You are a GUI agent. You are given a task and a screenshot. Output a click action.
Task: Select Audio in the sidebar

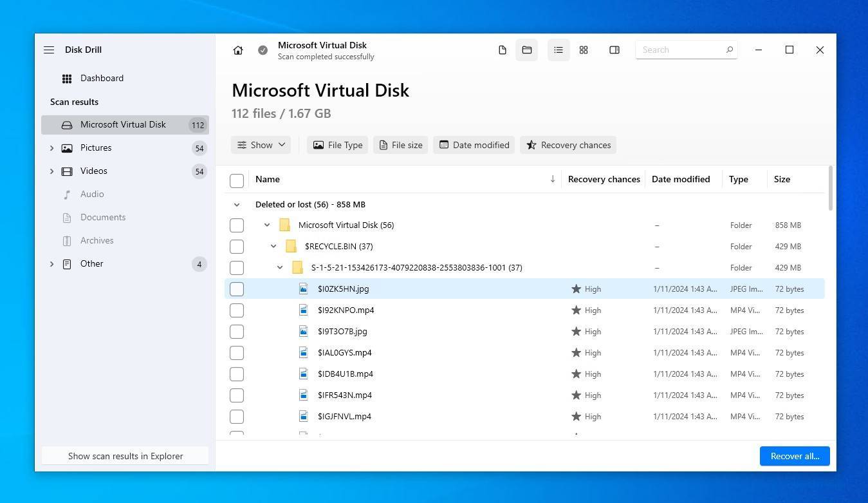(x=125, y=195)
